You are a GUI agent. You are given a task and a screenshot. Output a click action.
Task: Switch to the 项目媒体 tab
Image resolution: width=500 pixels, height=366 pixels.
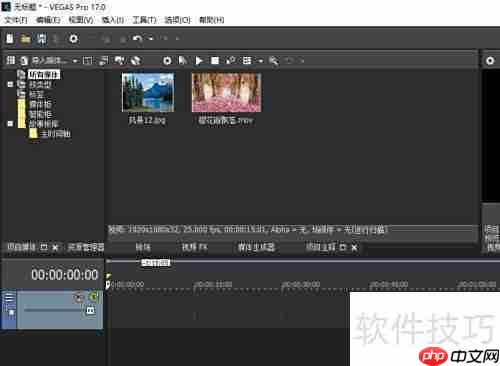click(x=21, y=247)
